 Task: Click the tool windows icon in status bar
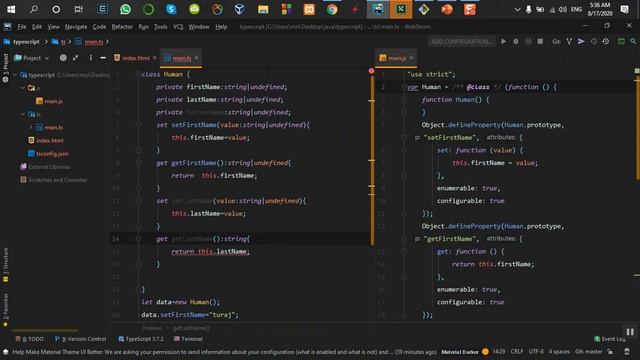(x=5, y=351)
